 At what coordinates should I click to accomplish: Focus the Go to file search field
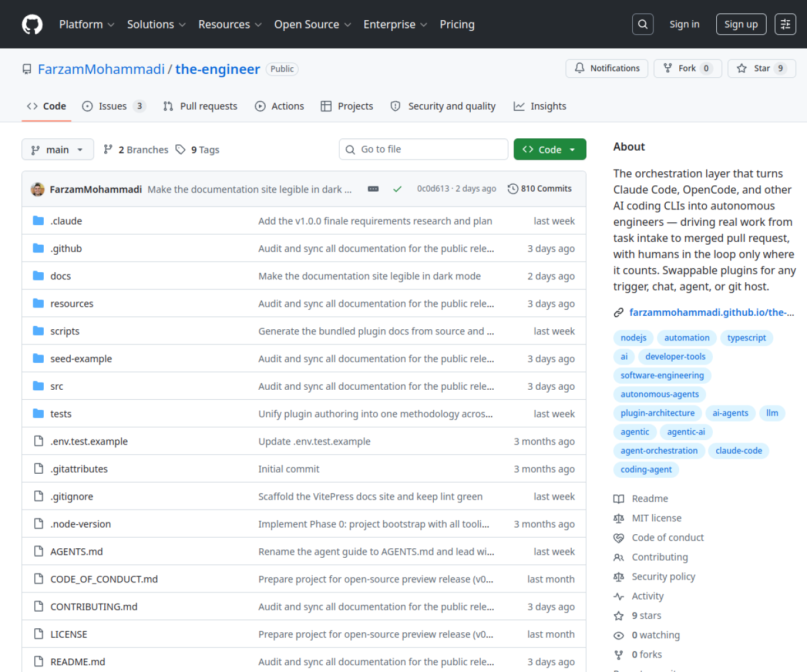point(424,150)
